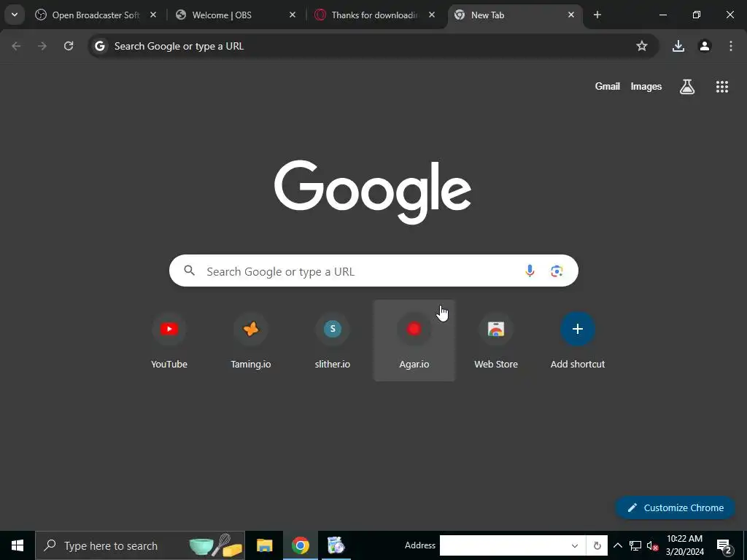
Task: Open the Gmail link
Action: [x=608, y=86]
